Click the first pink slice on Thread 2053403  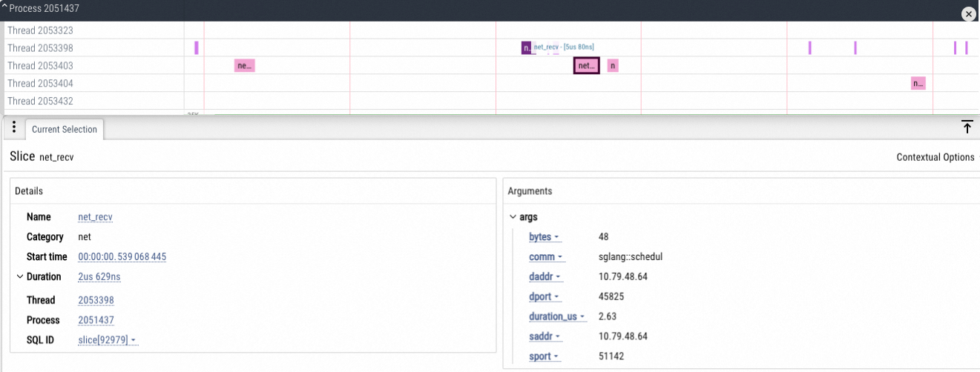(245, 65)
